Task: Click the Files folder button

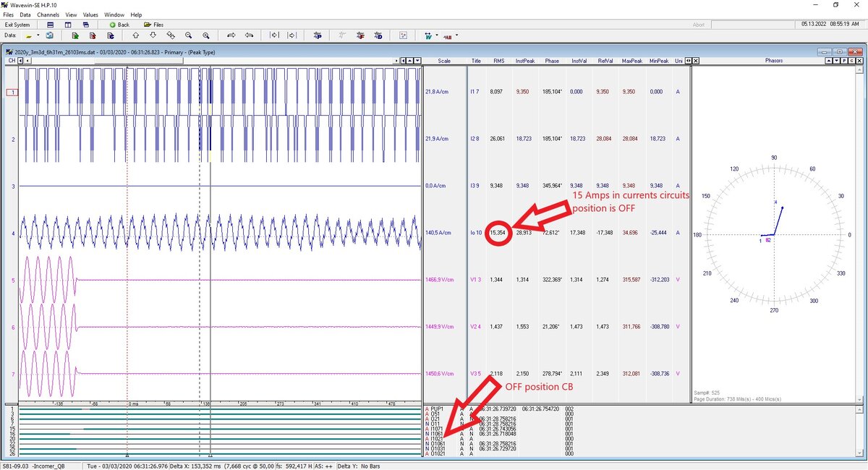Action: [153, 25]
